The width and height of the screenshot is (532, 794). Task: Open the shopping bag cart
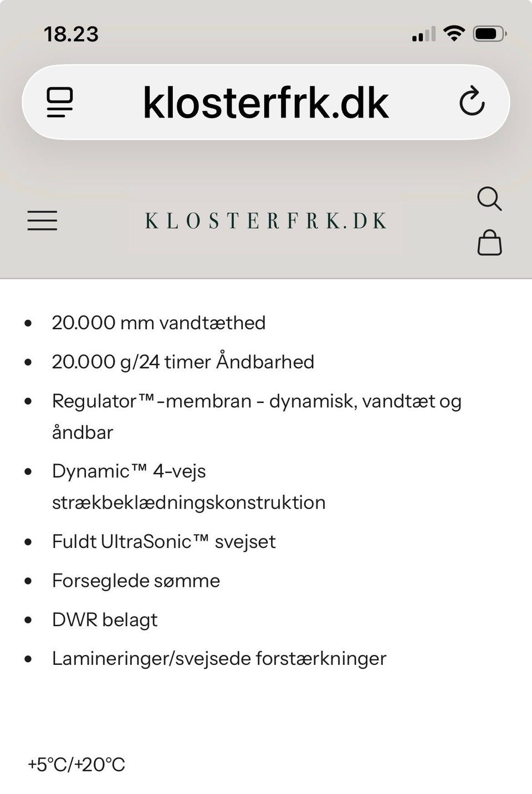pyautogui.click(x=489, y=243)
